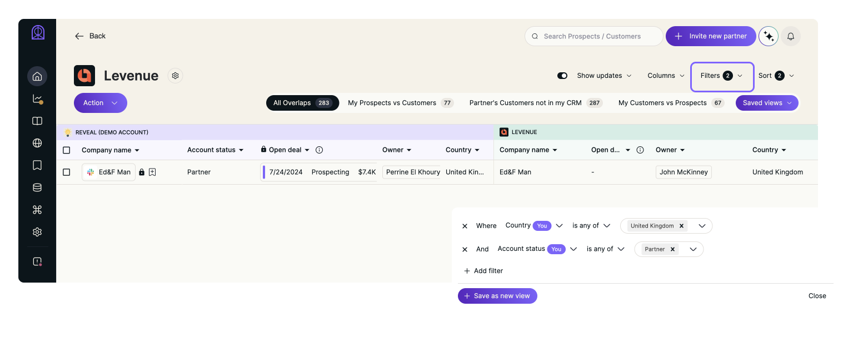
Task: Open Account status column header menu
Action: pos(215,150)
